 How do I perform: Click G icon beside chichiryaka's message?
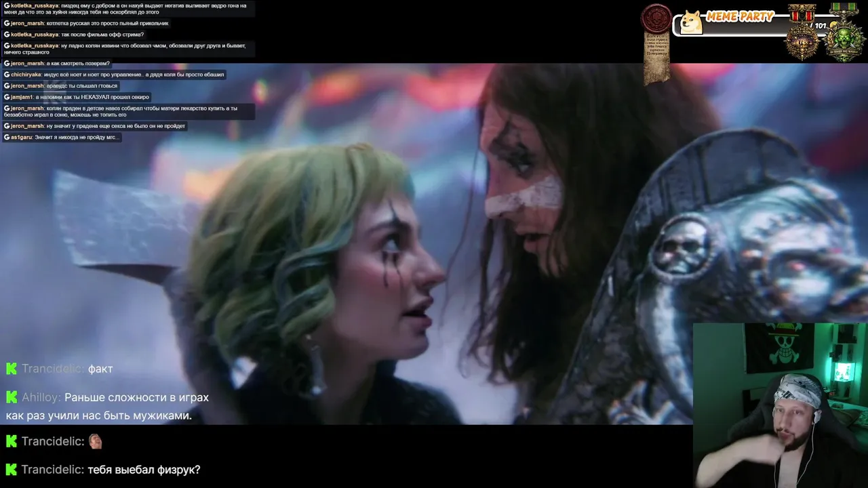[x=7, y=75]
